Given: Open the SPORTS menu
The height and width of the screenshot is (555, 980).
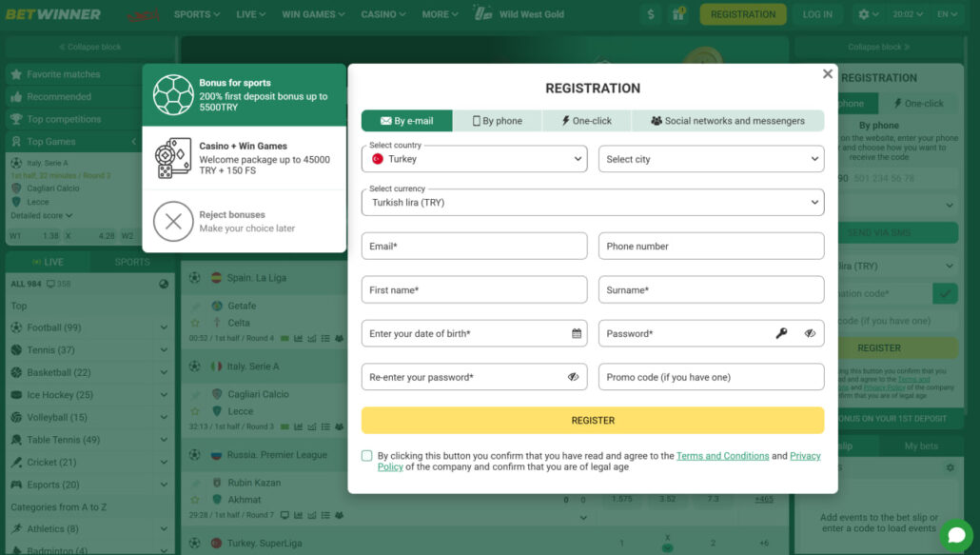Looking at the screenshot, I should click(x=197, y=13).
